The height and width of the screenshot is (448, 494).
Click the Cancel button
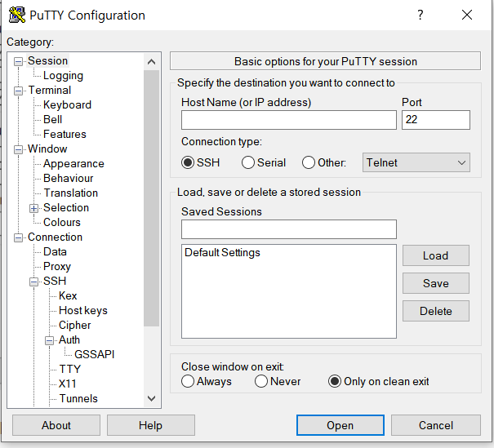(x=436, y=425)
